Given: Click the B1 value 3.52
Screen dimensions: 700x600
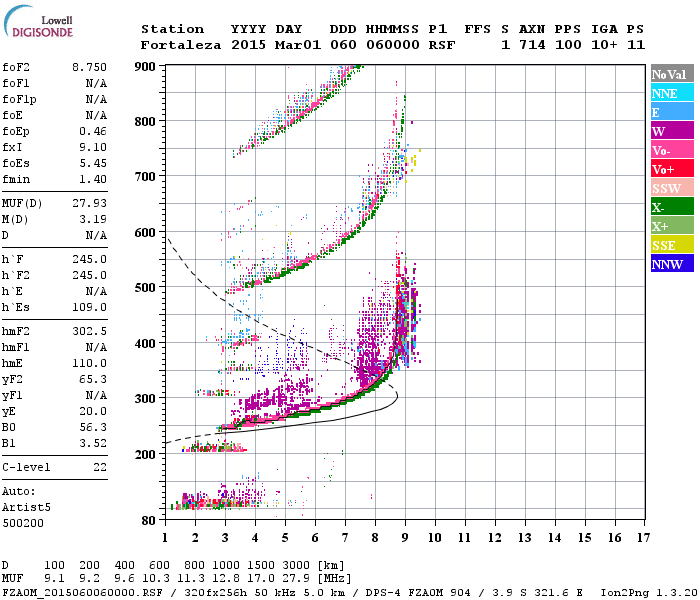Looking at the screenshot, I should tap(93, 443).
